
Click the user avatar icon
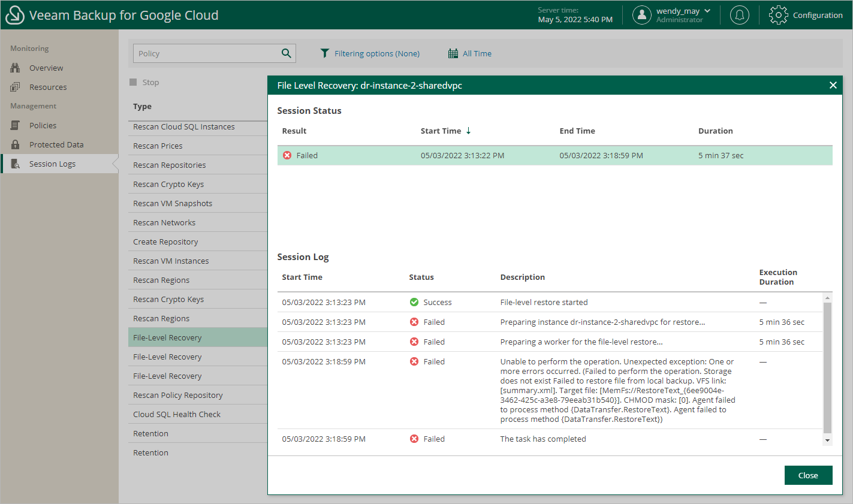(x=641, y=15)
